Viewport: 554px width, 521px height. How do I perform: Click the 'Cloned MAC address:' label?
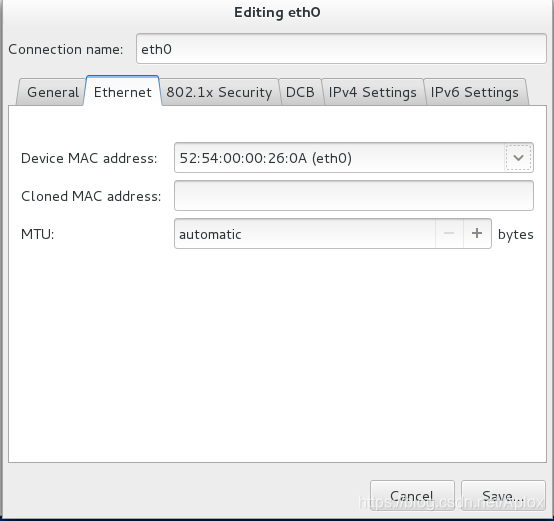(91, 196)
